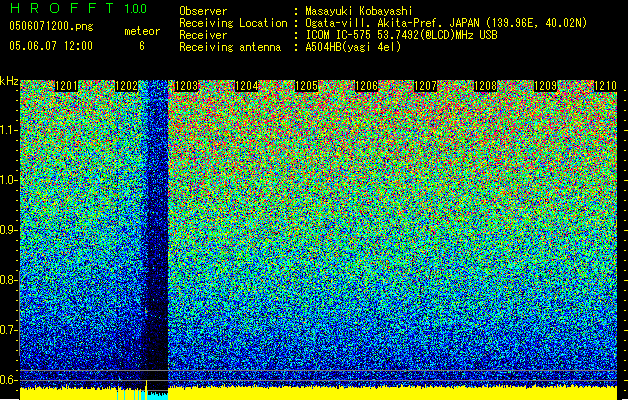629x400 pixels.
Task: Click the 1201 time marker
Action: coord(66,86)
